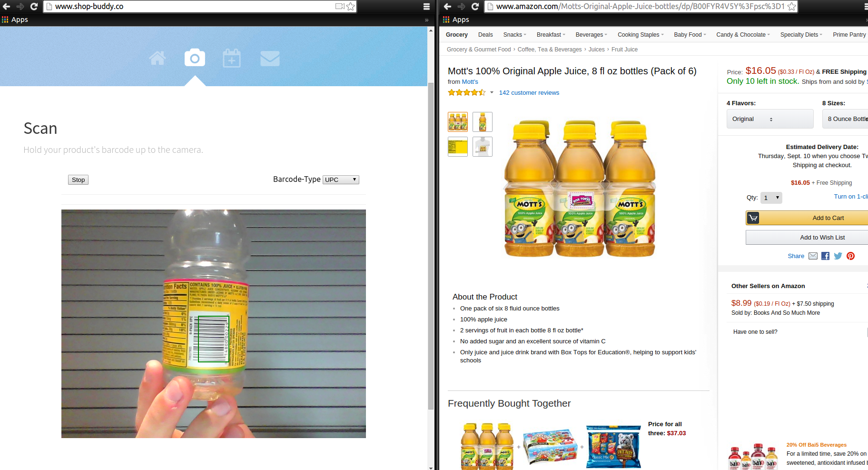Click the cart icon on Add to Cart
Image resolution: width=868 pixels, height=470 pixels.
tap(753, 218)
